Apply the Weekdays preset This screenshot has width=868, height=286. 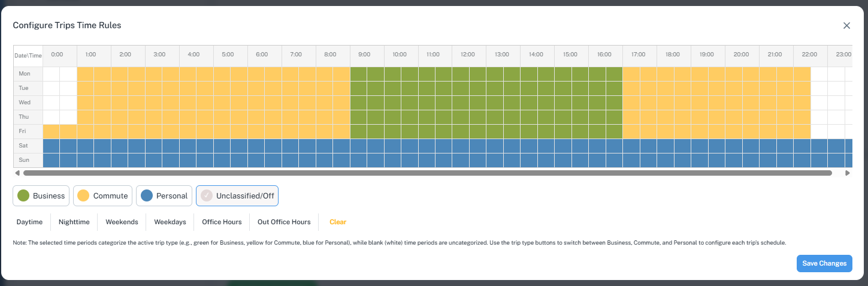tap(170, 222)
